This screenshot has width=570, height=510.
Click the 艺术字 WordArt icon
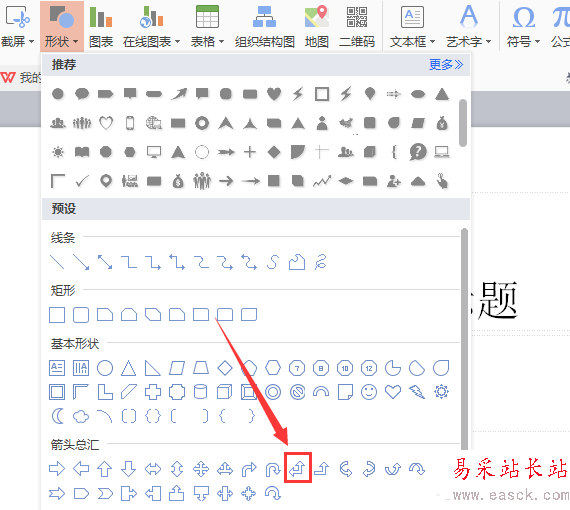469,17
